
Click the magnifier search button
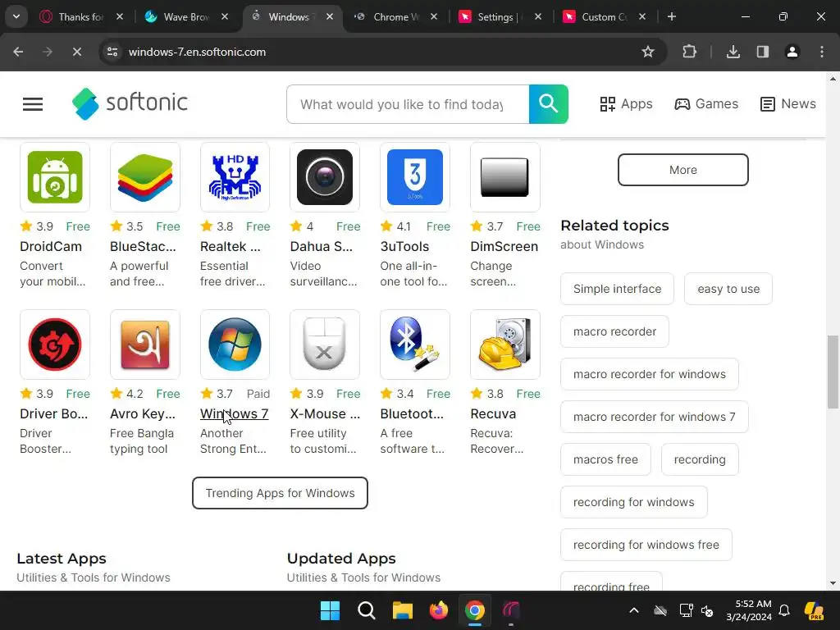549,104
